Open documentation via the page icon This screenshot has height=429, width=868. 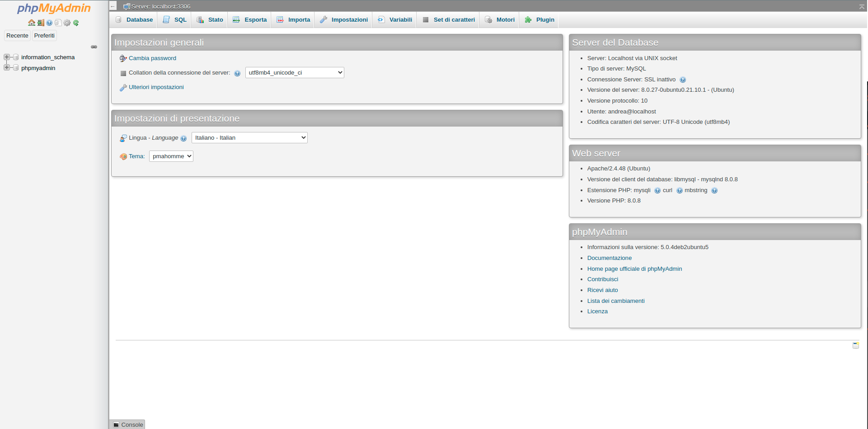point(58,23)
